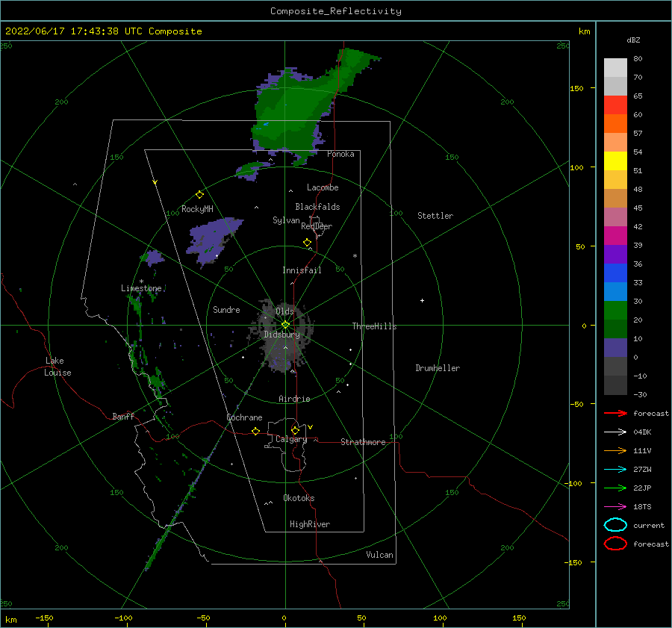Click the Ponoka city label
This screenshot has width=672, height=628.
pos(340,154)
